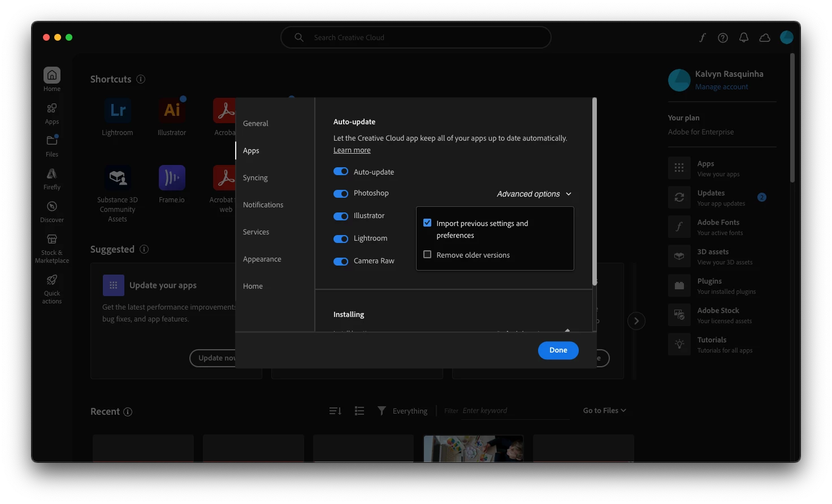Open Substance 3D Community Assets shortcut
832x504 pixels.
coord(118,178)
